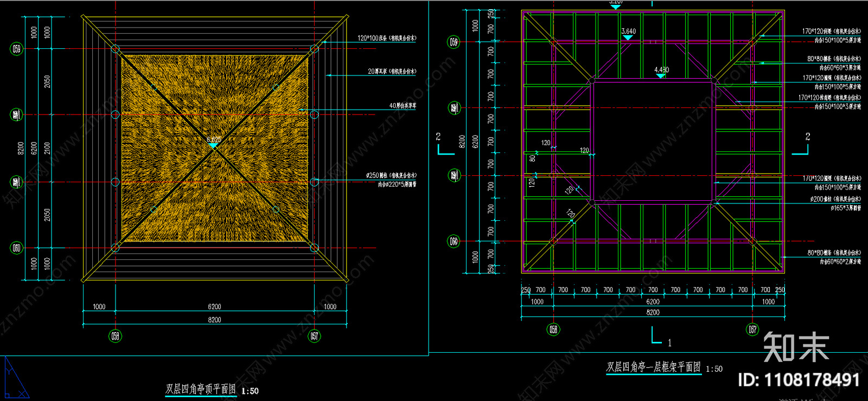Select the 2100 dimension left of the roof plan
The image size is (868, 401).
[47, 148]
